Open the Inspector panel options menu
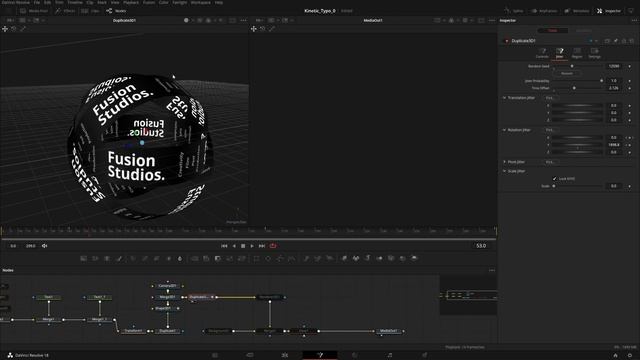Image resolution: width=640 pixels, height=360 pixels. (634, 20)
